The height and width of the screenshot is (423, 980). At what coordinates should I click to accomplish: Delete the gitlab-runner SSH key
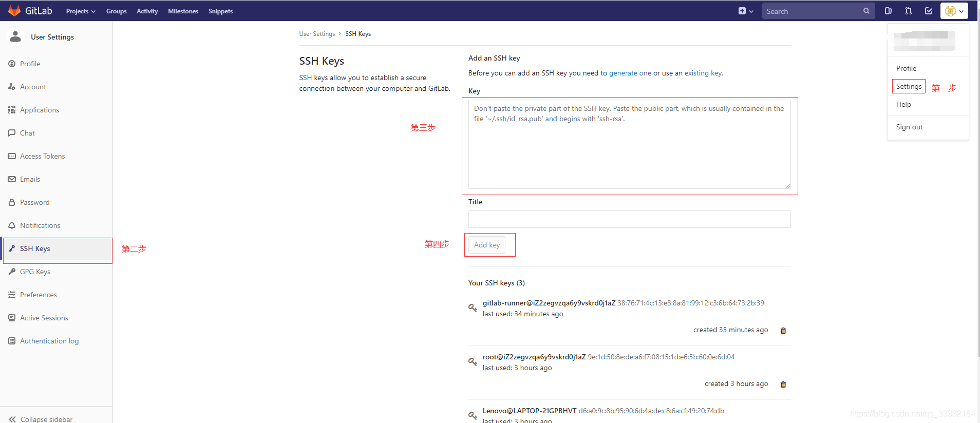[x=783, y=331]
